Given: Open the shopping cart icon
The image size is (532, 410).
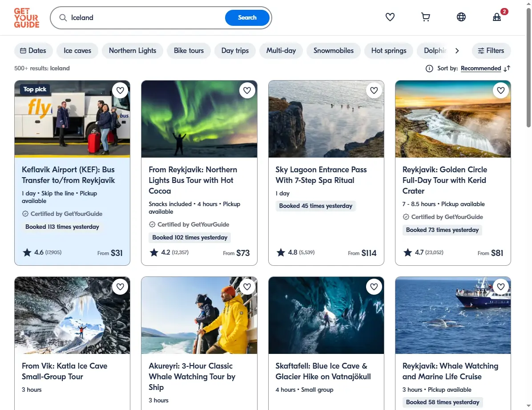Looking at the screenshot, I should [x=425, y=17].
